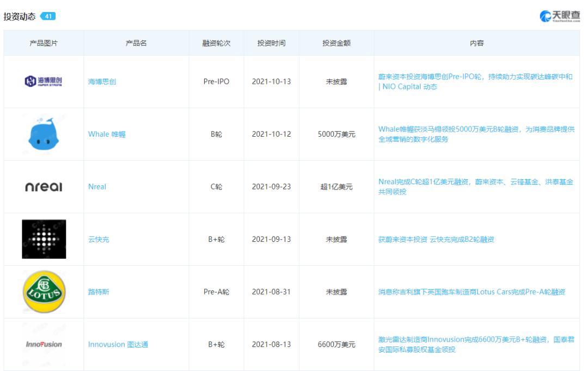This screenshot has width=588, height=371.
Task: Select 未披露 amount in 海博思创 row
Action: click(x=336, y=82)
